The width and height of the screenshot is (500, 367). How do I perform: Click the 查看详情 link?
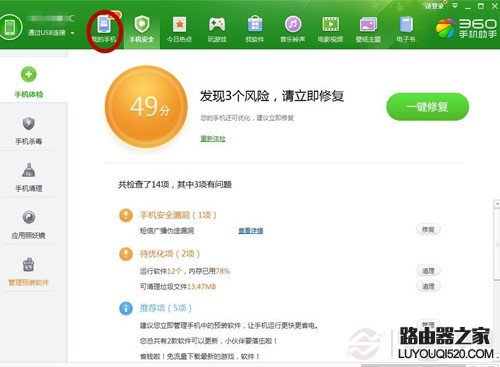(x=251, y=230)
